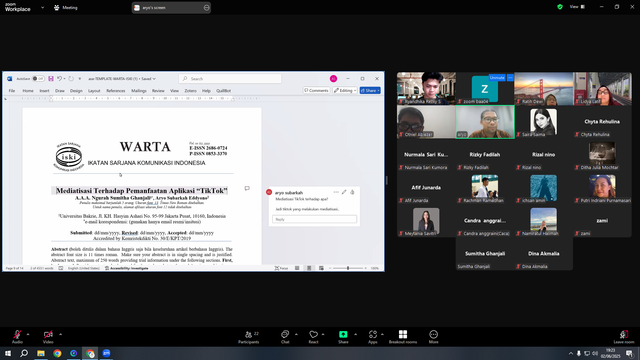Click the pink account avatar in Word
This screenshot has height=360, width=640.
click(x=333, y=78)
